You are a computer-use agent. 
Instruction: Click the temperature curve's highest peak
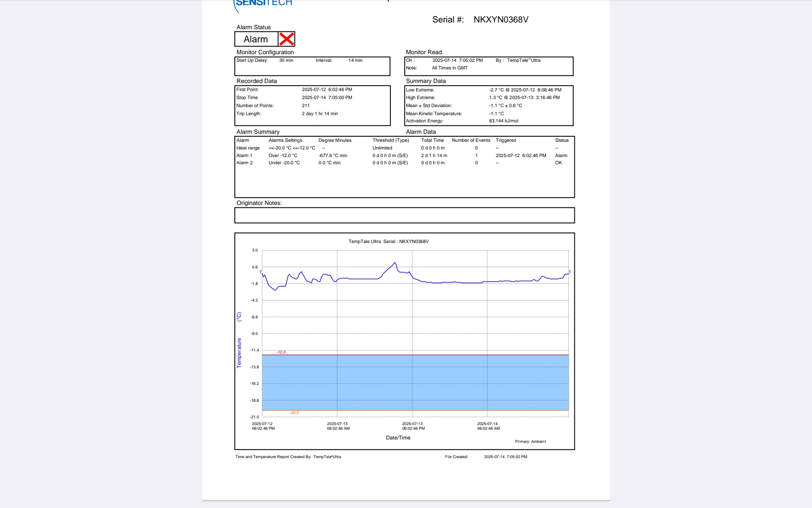point(395,263)
